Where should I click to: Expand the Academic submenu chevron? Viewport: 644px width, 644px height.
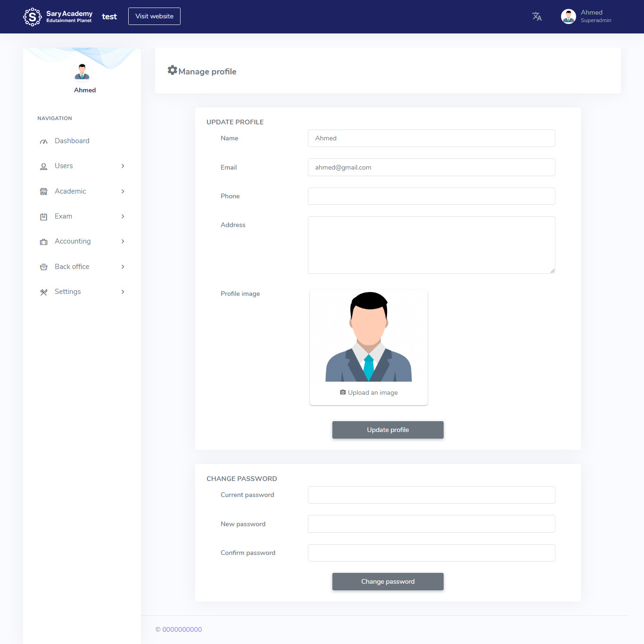coord(123,191)
